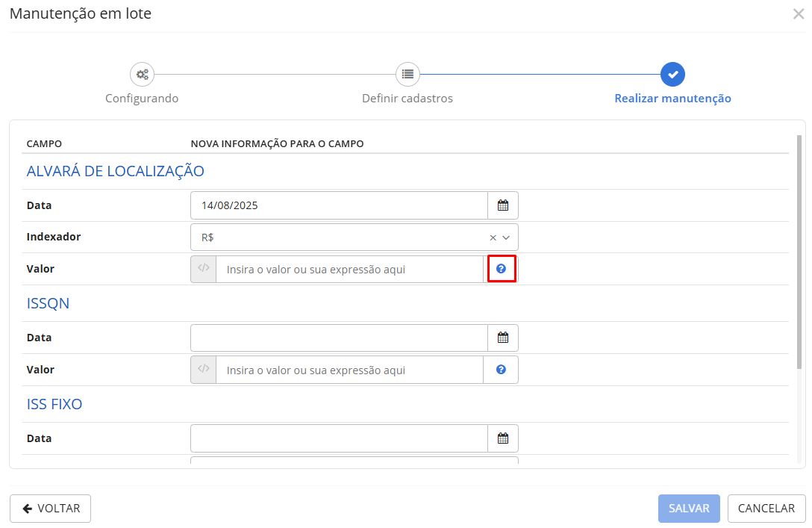Click the SALVAR button
Viewport: 812px width, 528px height.
[x=688, y=509]
